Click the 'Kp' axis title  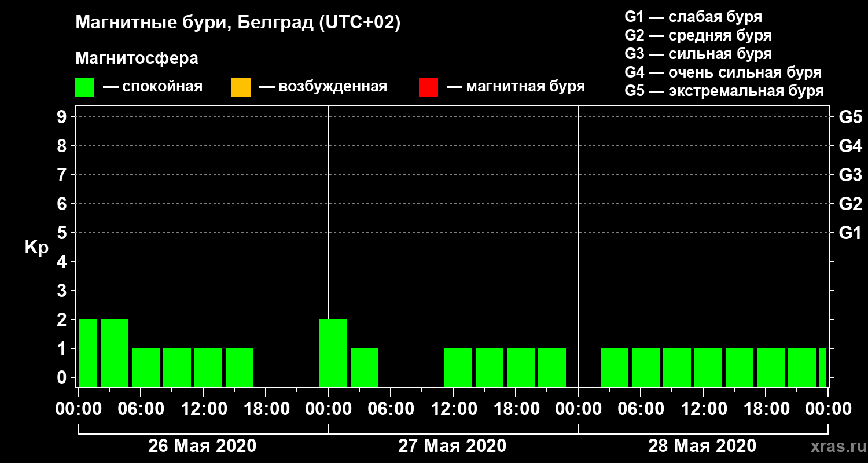click(x=36, y=247)
